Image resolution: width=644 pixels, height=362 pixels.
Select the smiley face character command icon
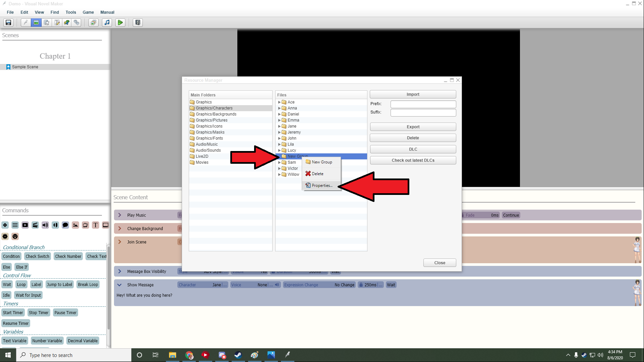coord(15,236)
